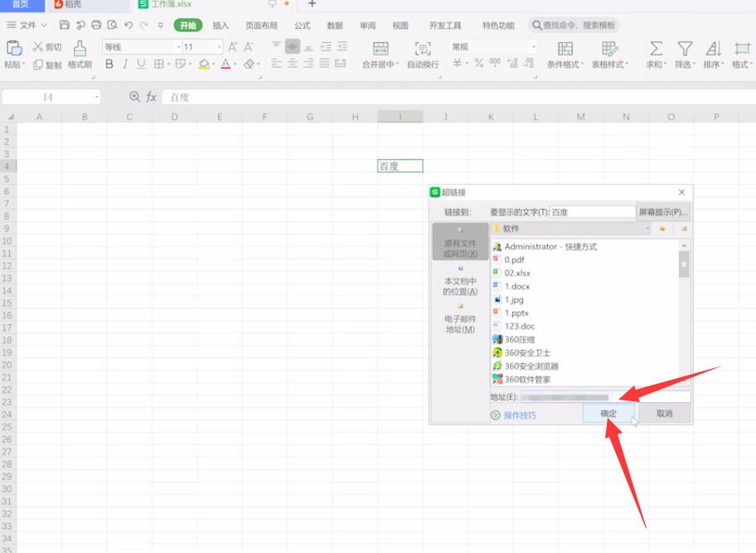Switch to the 页面布局 ribbon tab
This screenshot has height=553, width=756.
click(261, 26)
